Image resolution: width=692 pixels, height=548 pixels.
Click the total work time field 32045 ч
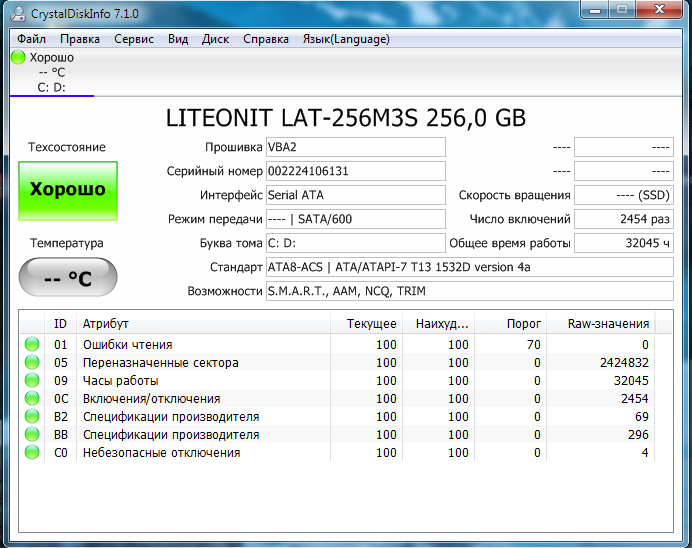tap(624, 243)
